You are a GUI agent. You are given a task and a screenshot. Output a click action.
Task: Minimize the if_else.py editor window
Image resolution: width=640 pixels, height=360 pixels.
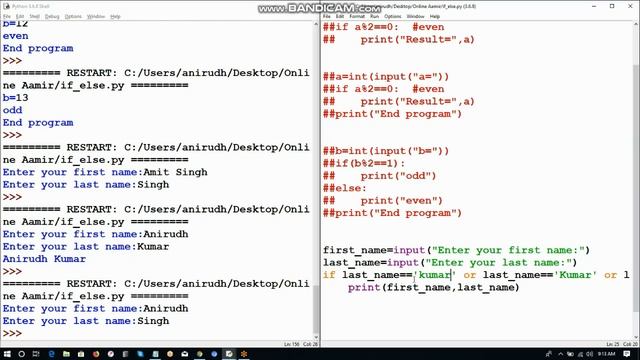(x=594, y=6)
